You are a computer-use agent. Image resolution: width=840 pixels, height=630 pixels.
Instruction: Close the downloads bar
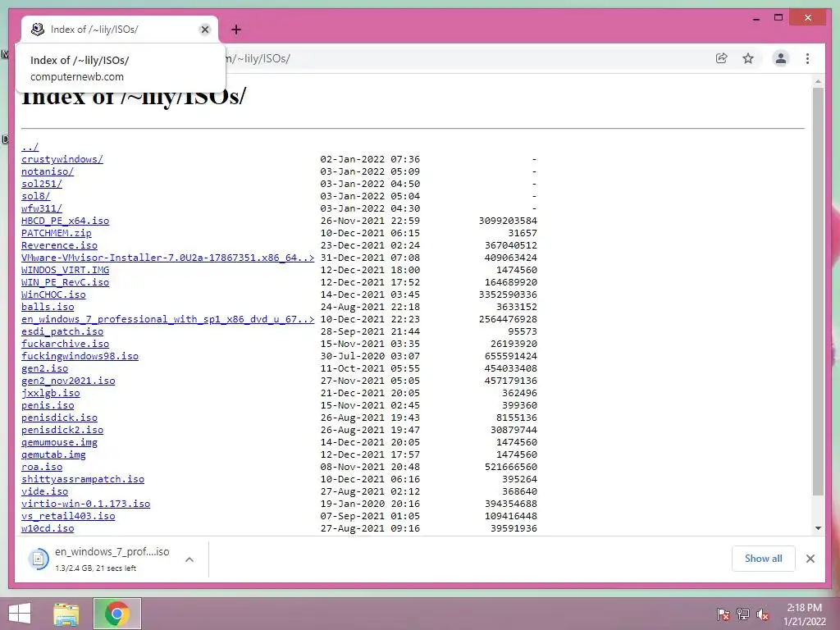coord(810,559)
